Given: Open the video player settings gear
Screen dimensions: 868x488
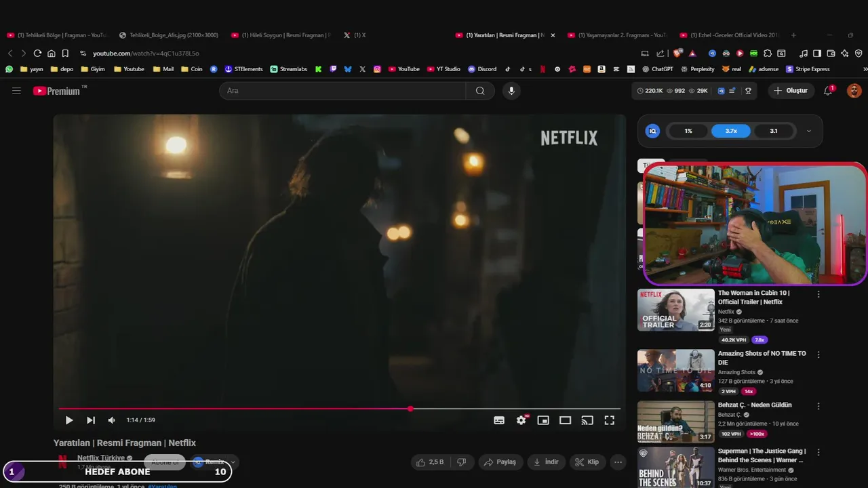Looking at the screenshot, I should pos(521,420).
